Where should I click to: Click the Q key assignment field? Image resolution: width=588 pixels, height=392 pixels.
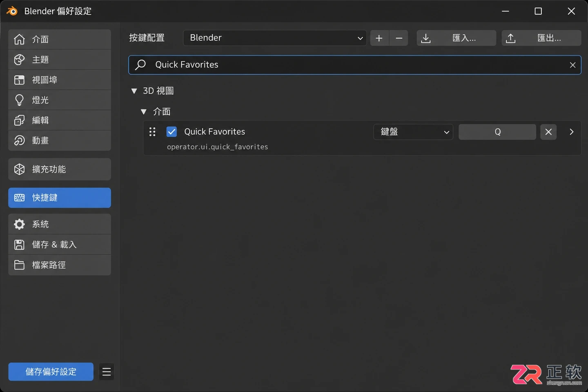tap(497, 132)
